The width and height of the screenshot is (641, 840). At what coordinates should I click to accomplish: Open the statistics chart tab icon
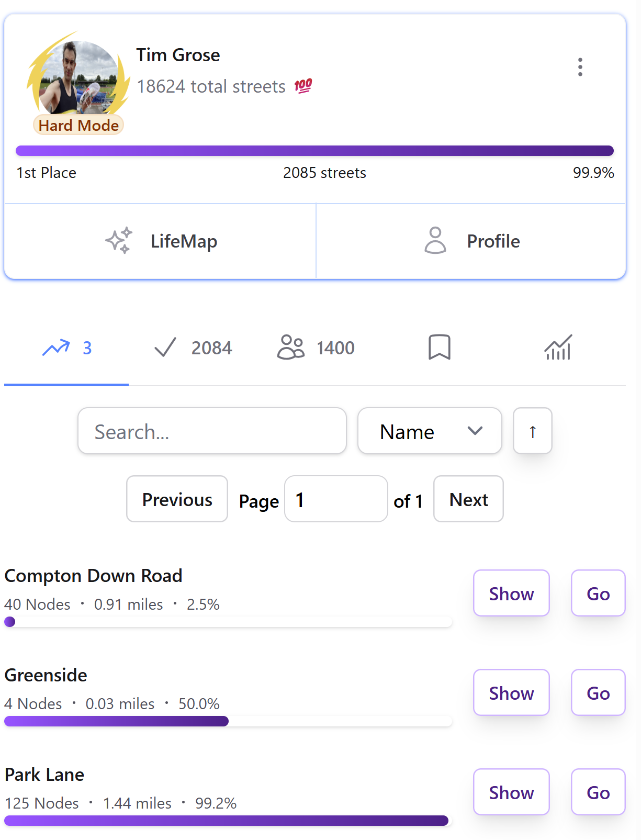click(558, 348)
